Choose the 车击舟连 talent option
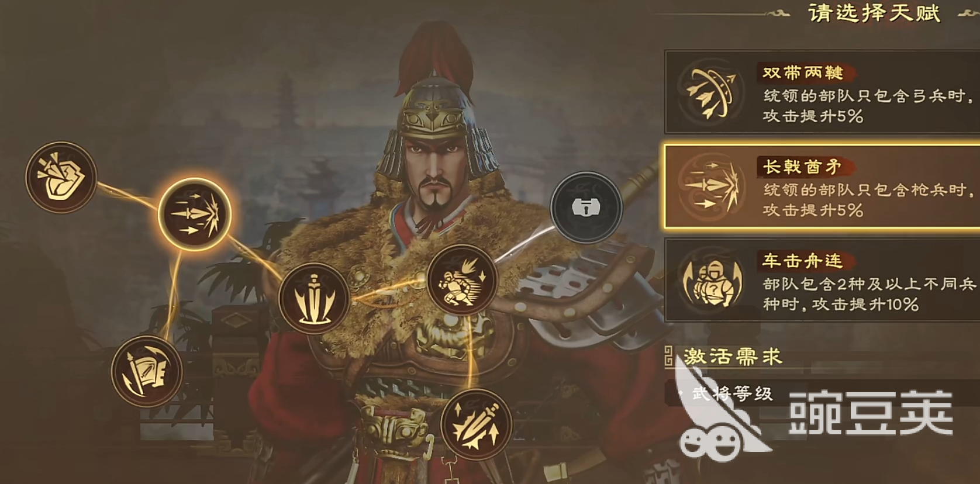 822,280
